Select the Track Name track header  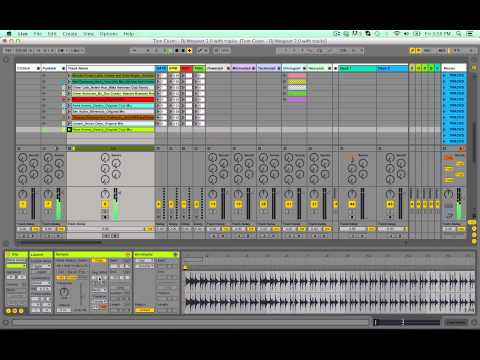coord(111,68)
